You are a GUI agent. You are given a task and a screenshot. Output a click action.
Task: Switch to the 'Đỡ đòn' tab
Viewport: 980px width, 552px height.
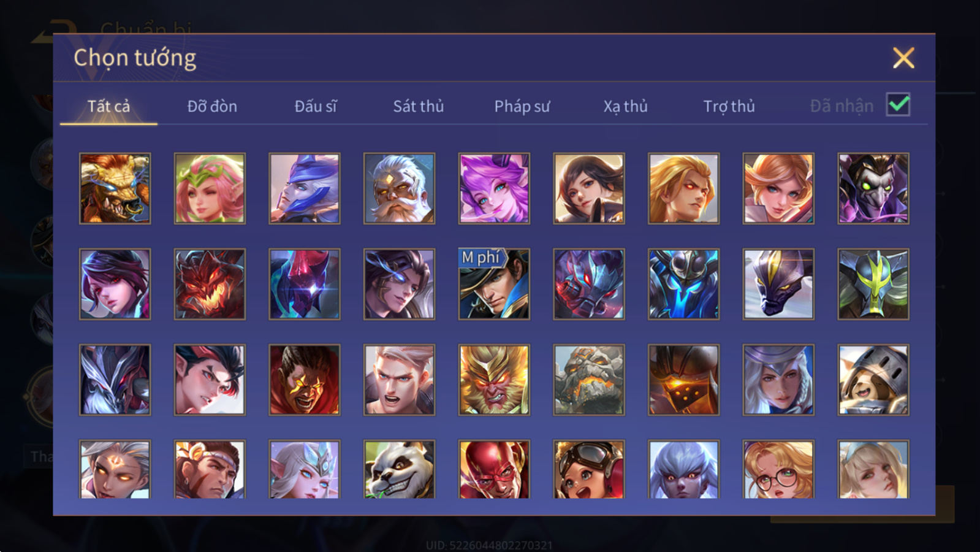(x=212, y=106)
